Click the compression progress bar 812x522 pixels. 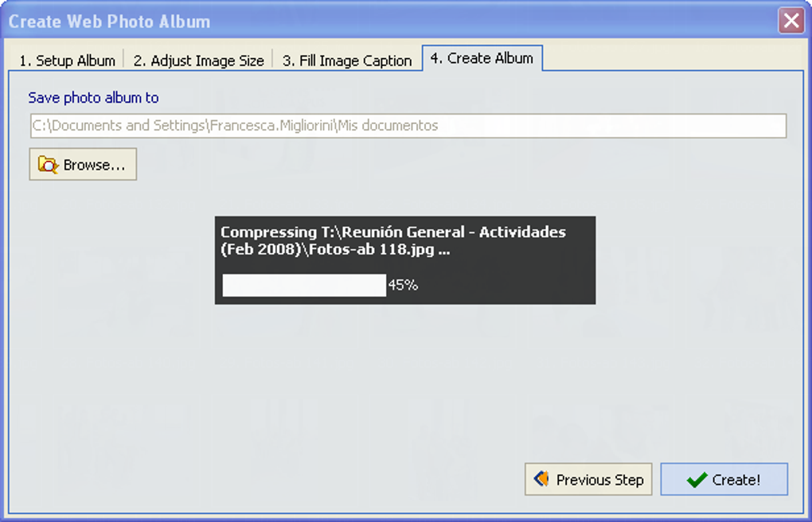tap(304, 286)
